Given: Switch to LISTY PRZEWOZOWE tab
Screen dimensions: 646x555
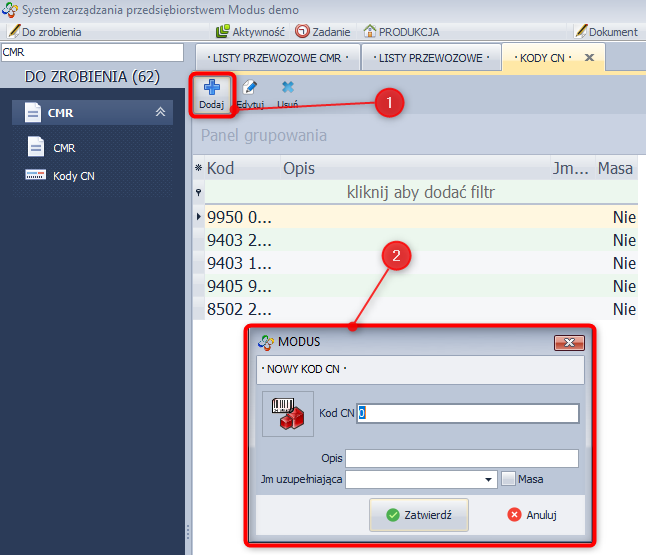Looking at the screenshot, I should (431, 58).
